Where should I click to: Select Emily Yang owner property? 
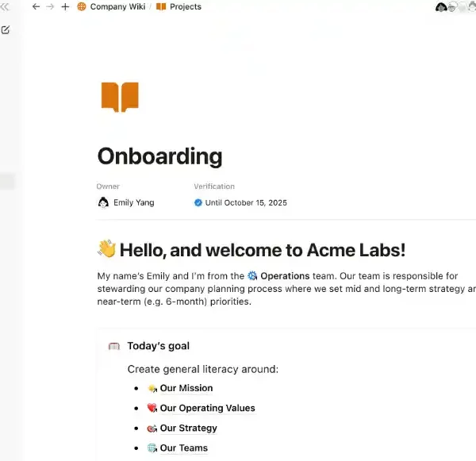click(x=133, y=202)
